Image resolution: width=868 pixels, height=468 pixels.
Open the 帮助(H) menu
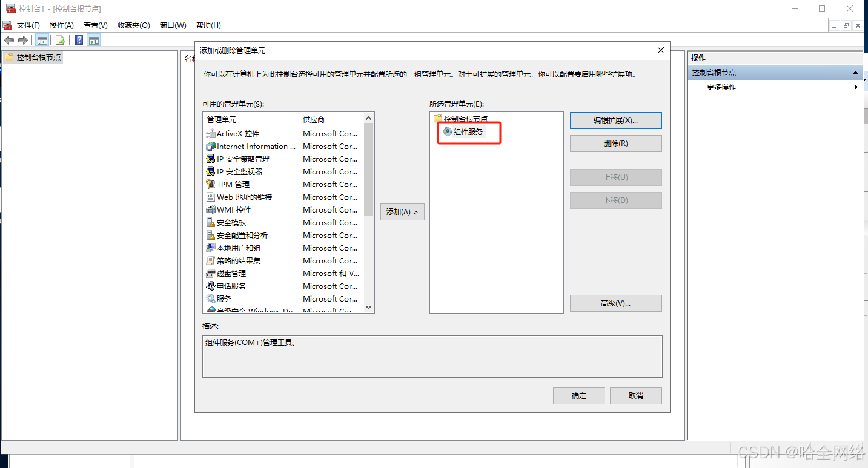point(208,25)
